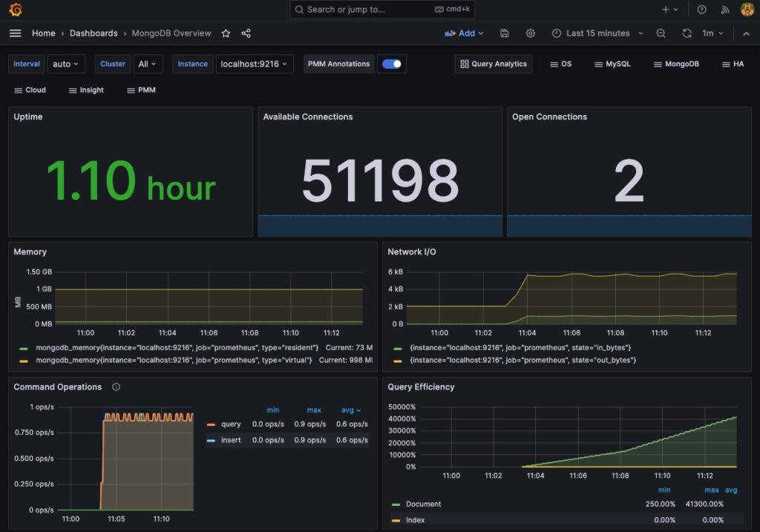Click the Available Connections panel title
The image size is (760, 532).
(308, 116)
